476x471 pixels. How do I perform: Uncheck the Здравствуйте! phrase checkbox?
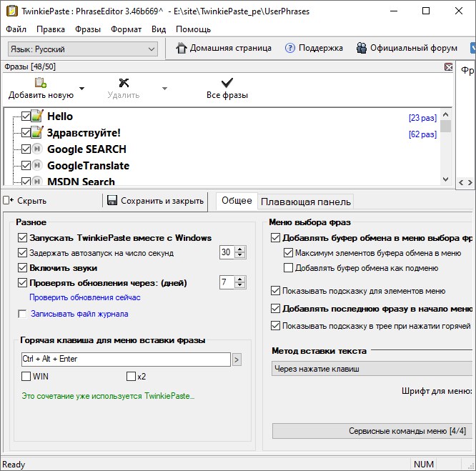point(26,133)
